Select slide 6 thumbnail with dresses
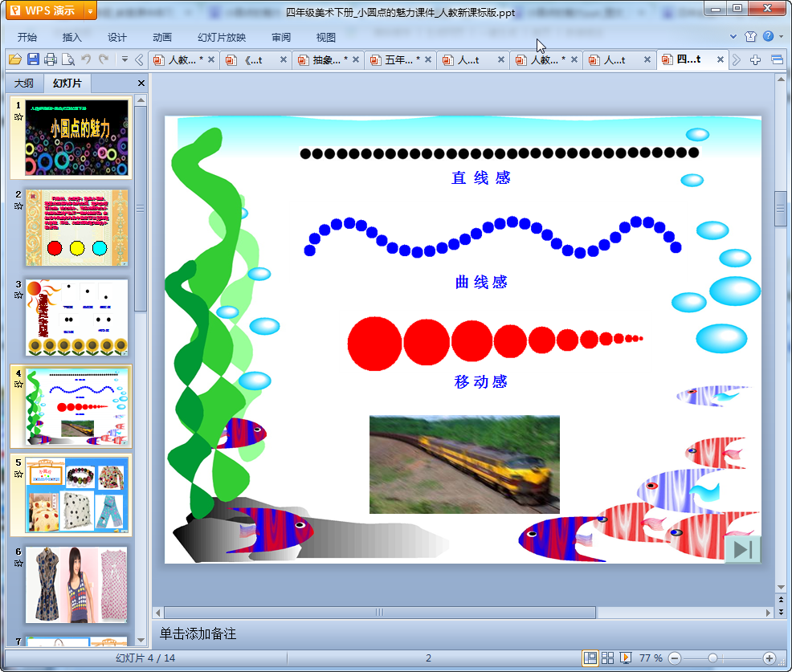 [77, 584]
